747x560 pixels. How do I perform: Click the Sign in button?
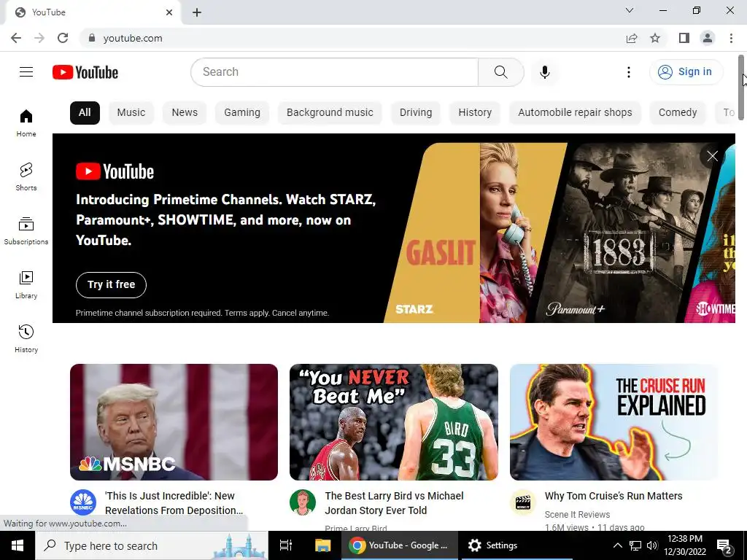pos(686,72)
